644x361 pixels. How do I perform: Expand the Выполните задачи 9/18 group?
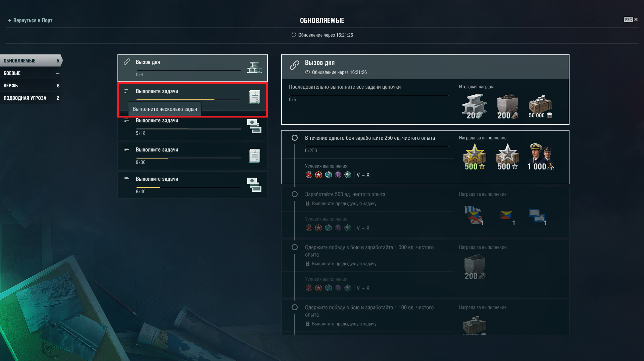coord(192,127)
